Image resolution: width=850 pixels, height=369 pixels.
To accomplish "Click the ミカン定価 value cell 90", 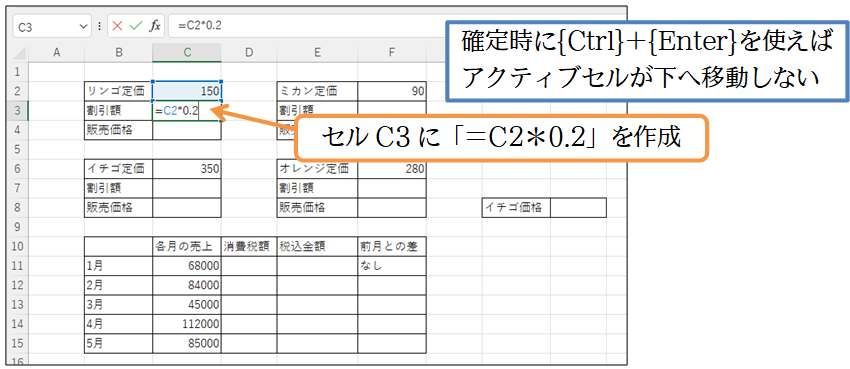I will click(391, 91).
